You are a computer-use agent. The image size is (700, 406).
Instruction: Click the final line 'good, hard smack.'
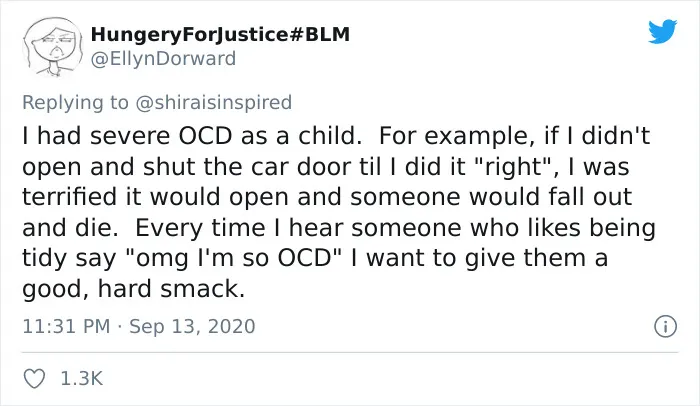(x=133, y=289)
